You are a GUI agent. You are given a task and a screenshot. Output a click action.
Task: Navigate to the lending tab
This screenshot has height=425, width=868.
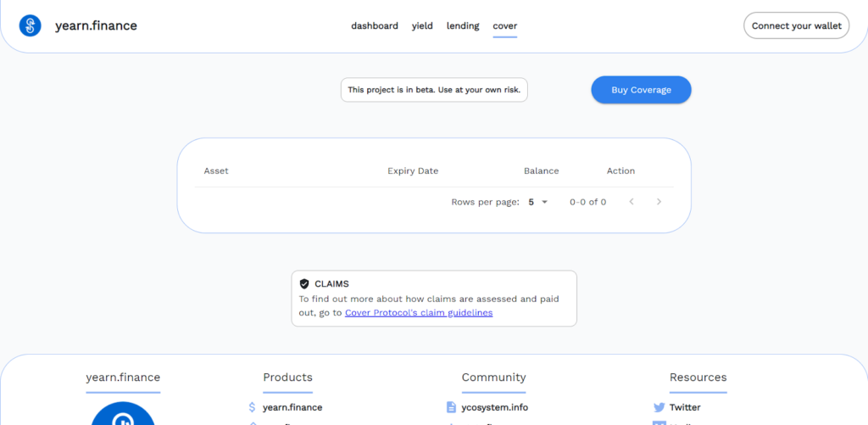tap(463, 25)
